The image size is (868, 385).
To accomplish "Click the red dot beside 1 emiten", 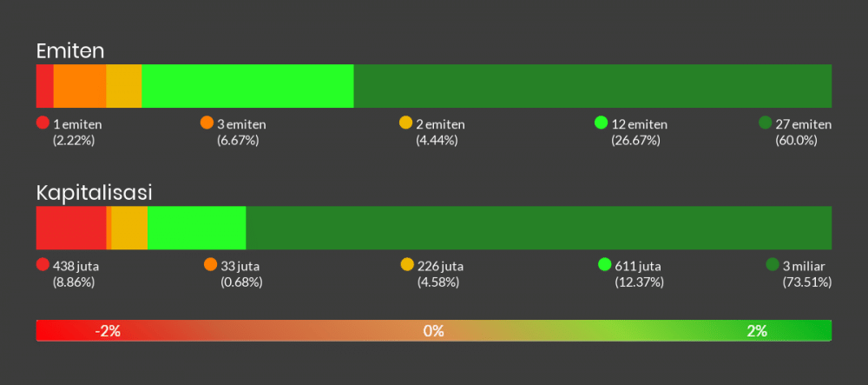I will point(43,123).
